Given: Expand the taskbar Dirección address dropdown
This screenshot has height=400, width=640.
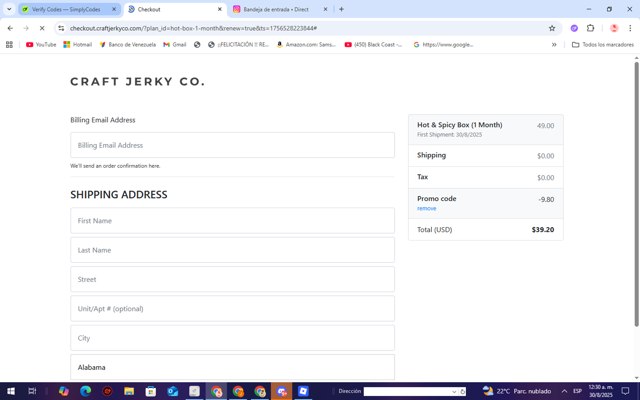Looking at the screenshot, I should [454, 391].
